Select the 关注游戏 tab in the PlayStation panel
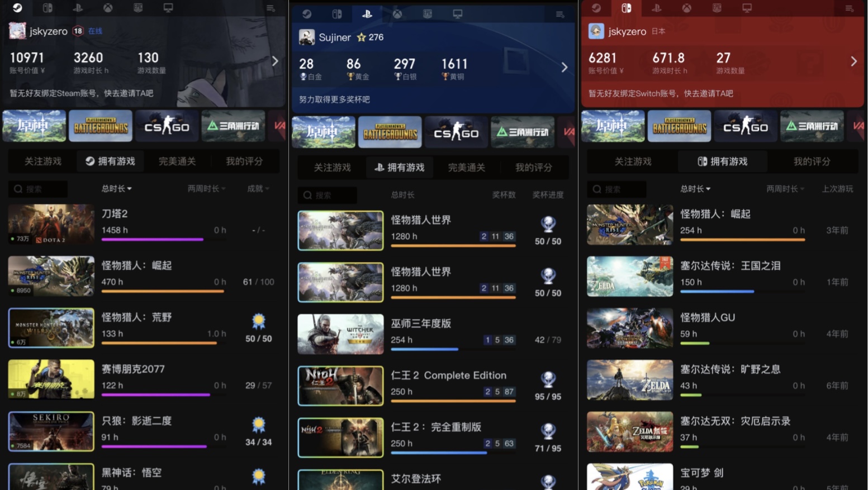The image size is (868, 490). [x=332, y=168]
